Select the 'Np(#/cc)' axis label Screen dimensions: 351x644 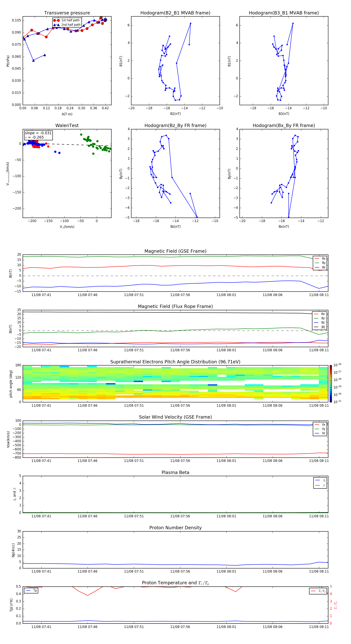(13, 550)
